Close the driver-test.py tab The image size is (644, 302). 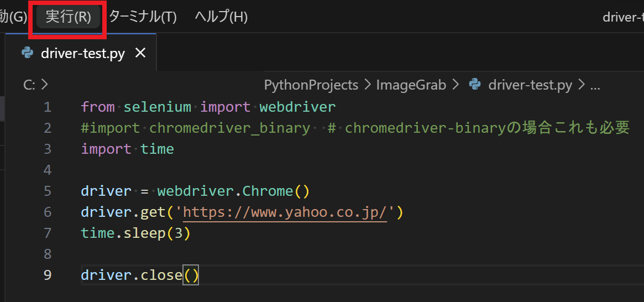[140, 53]
